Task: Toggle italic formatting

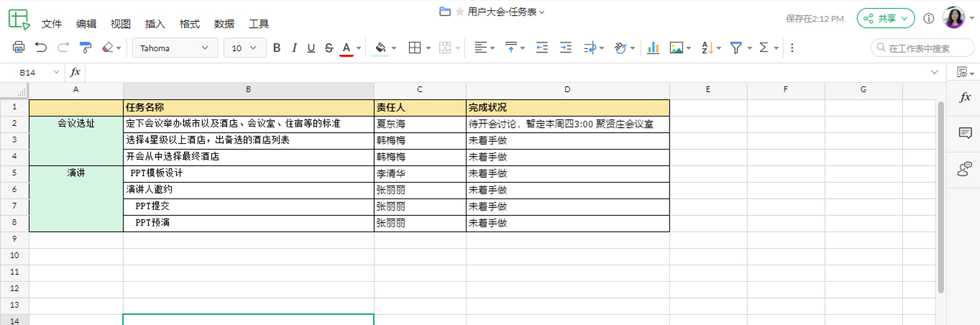Action: pos(294,48)
